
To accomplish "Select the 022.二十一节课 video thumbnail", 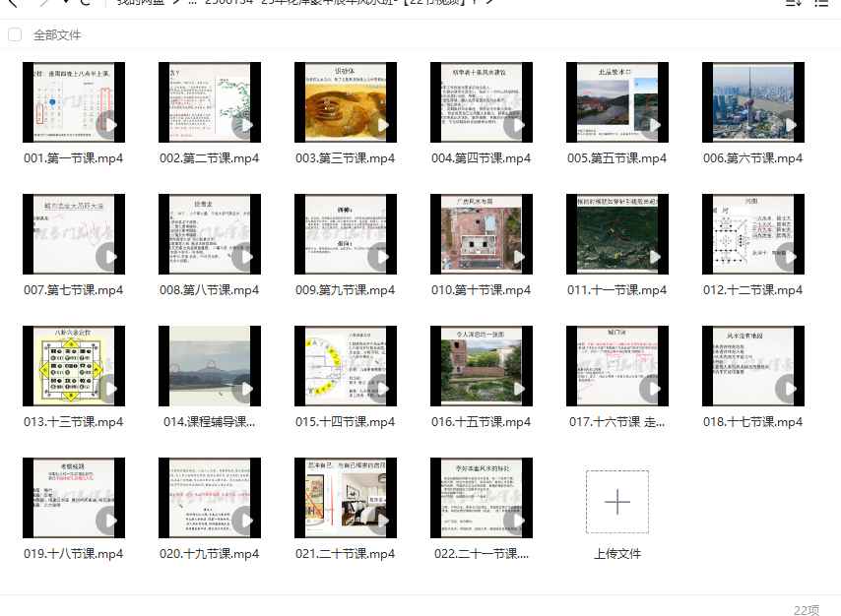I will (482, 498).
